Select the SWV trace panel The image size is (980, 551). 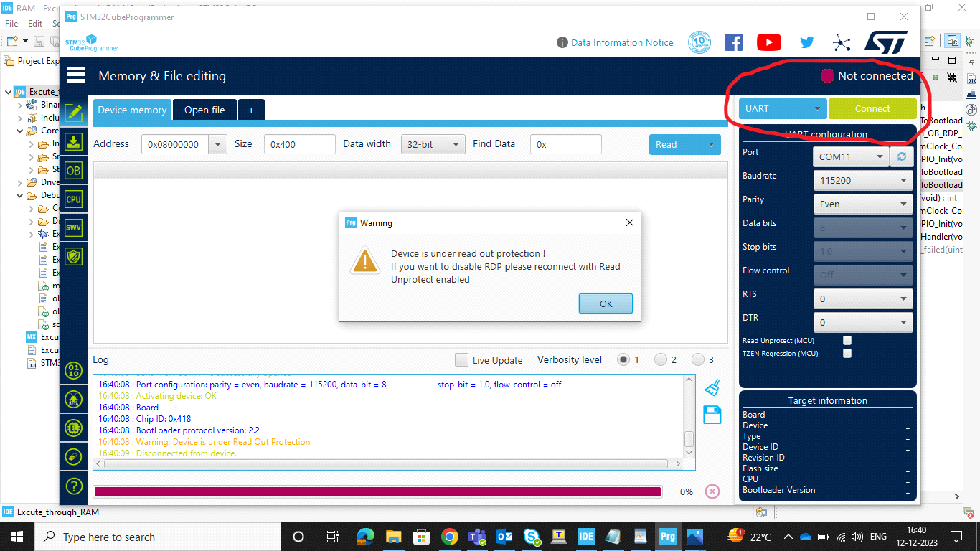tap(73, 227)
